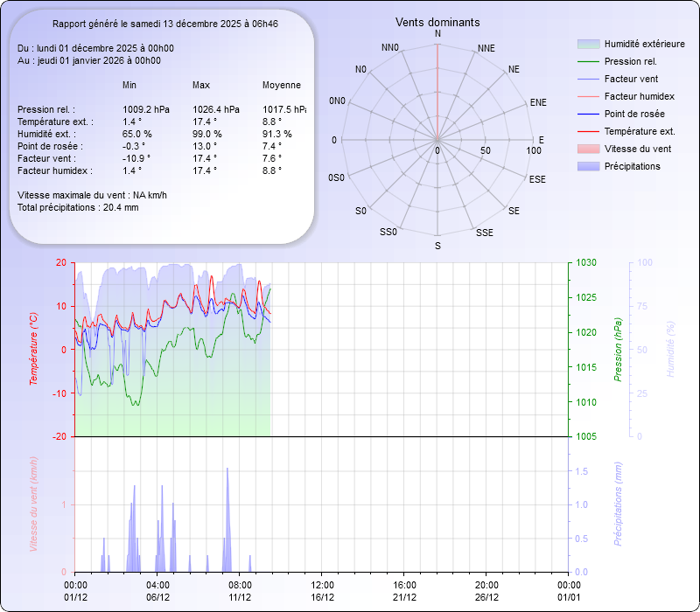The height and width of the screenshot is (612, 700).
Task: Select the Point de rosée legend line
Action: (587, 114)
